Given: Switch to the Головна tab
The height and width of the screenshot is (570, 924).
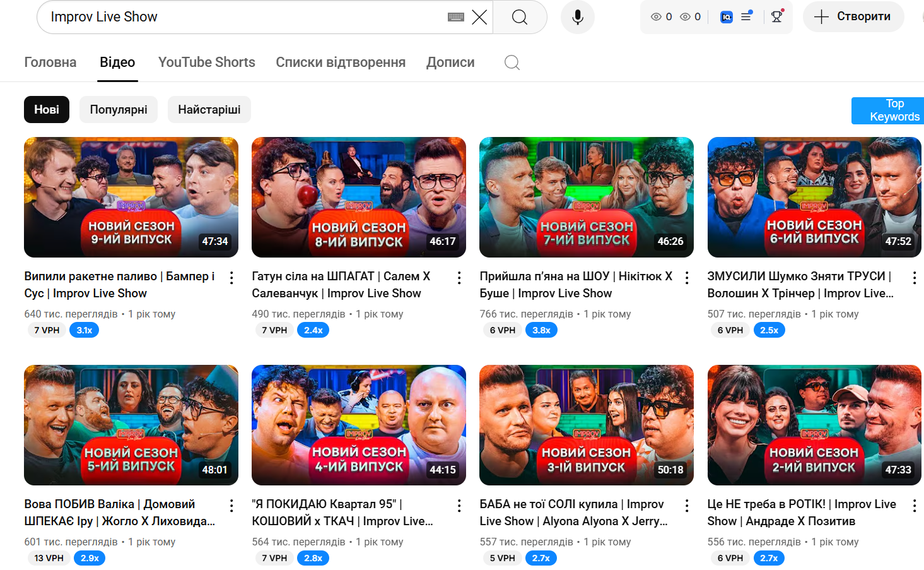Looking at the screenshot, I should [x=50, y=62].
